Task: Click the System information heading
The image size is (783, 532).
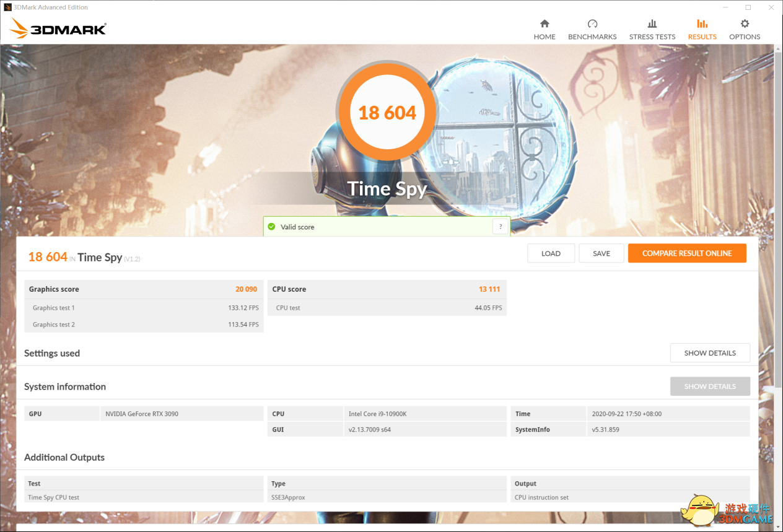Action: pos(65,386)
